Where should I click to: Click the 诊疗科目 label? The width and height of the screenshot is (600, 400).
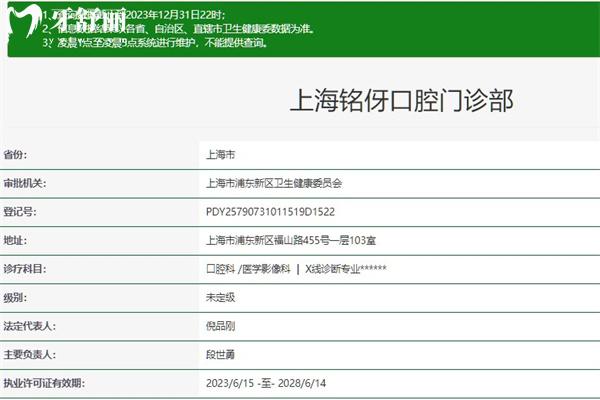(x=24, y=269)
